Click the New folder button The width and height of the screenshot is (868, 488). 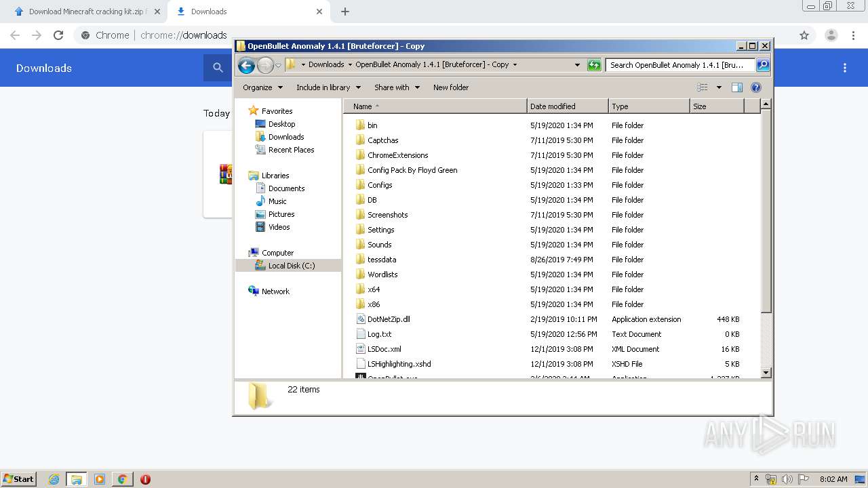(x=451, y=87)
